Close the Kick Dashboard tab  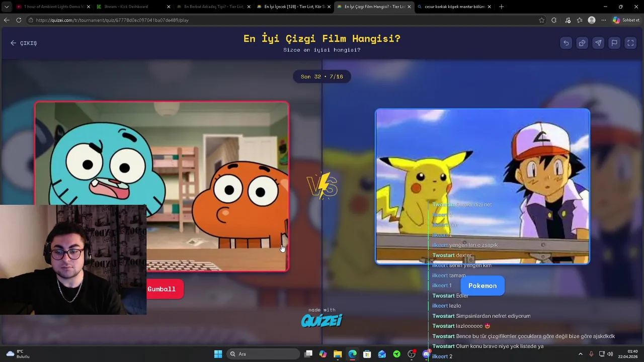click(x=169, y=7)
